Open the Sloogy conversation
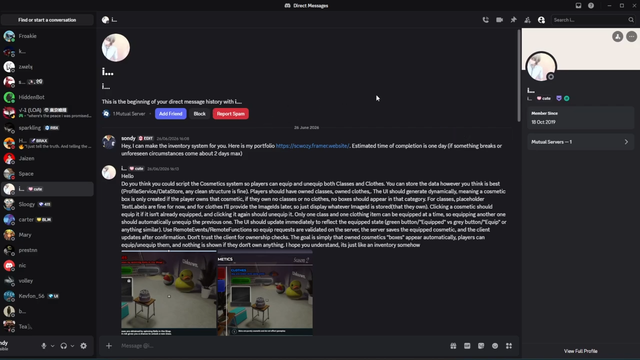 pyautogui.click(x=47, y=204)
